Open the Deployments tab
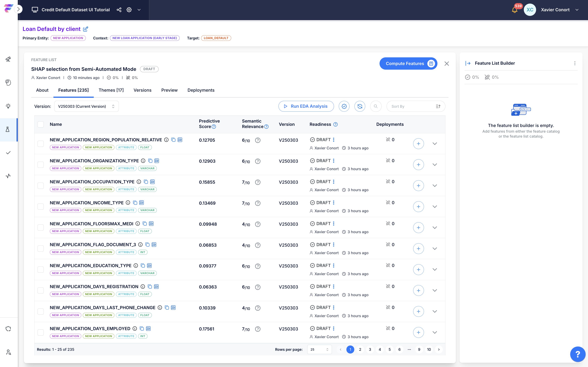Viewport: 588px width, 367px height. (201, 90)
